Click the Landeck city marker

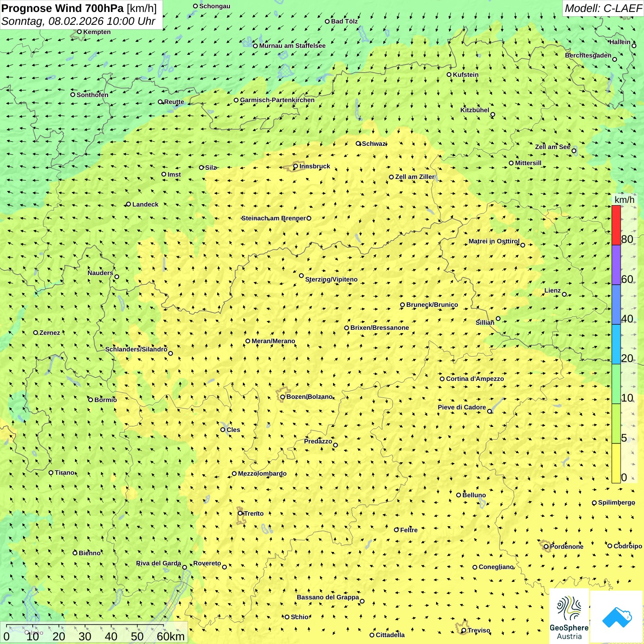coord(128,204)
